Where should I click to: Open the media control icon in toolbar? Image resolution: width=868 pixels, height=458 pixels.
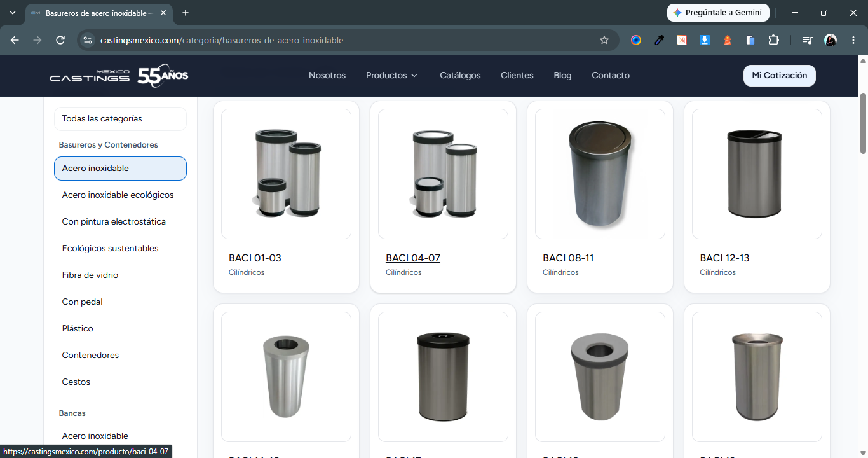point(808,40)
